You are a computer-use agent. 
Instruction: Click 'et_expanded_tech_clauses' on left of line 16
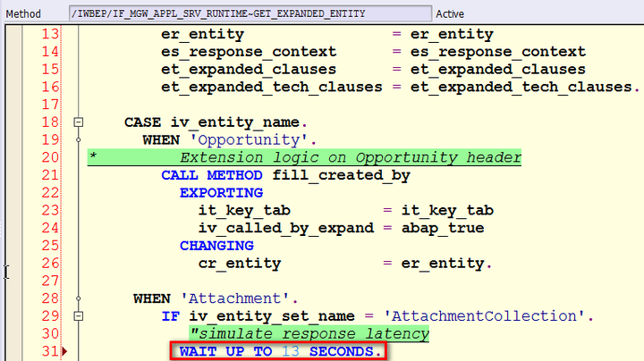click(272, 87)
